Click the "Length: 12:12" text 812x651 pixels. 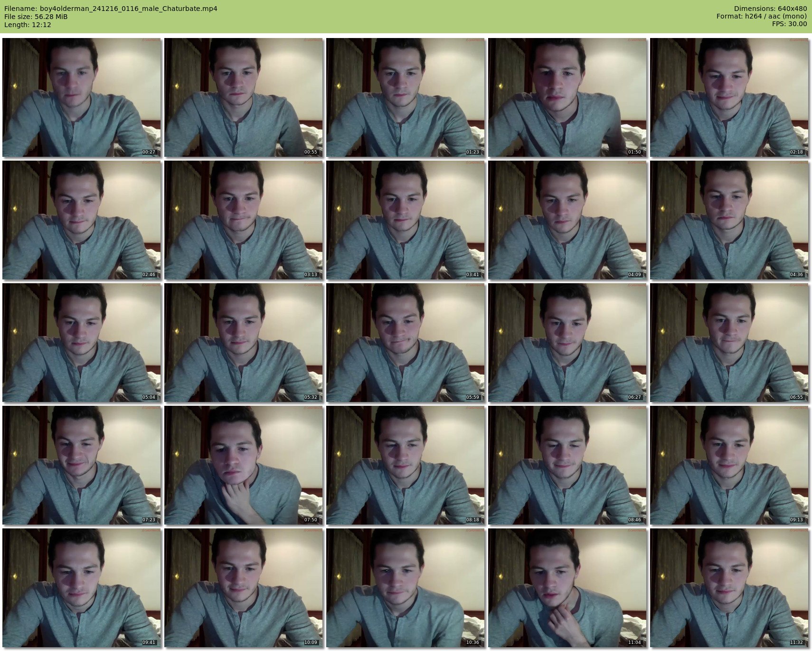tap(28, 25)
